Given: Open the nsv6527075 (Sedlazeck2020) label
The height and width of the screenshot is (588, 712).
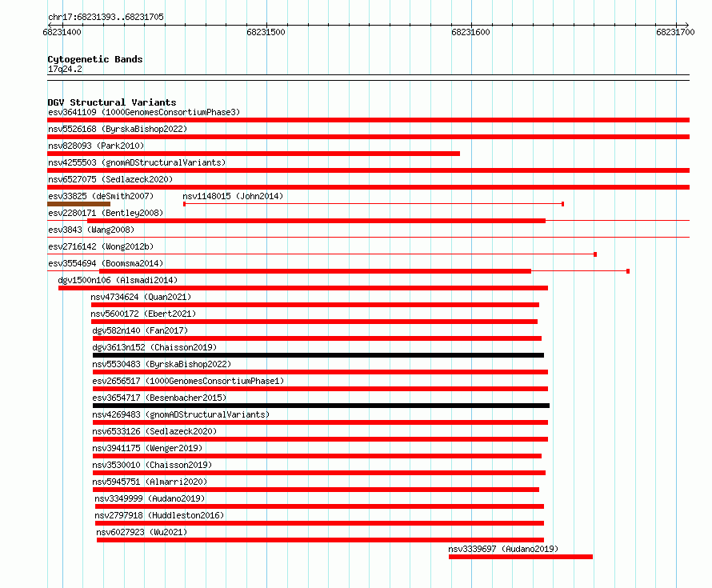Looking at the screenshot, I should (x=110, y=179).
